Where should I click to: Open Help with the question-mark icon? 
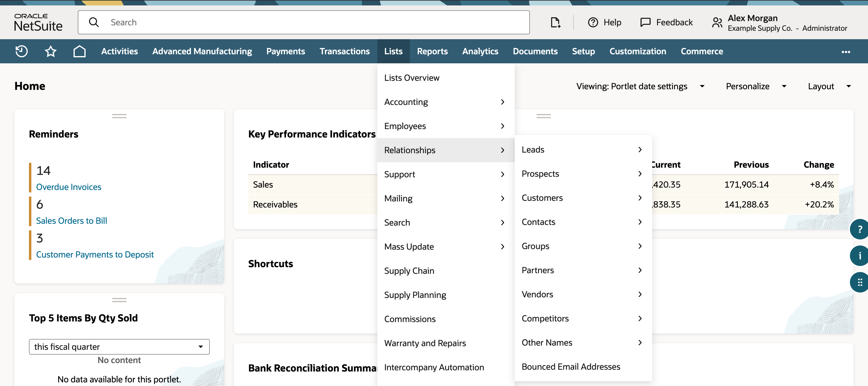point(593,22)
